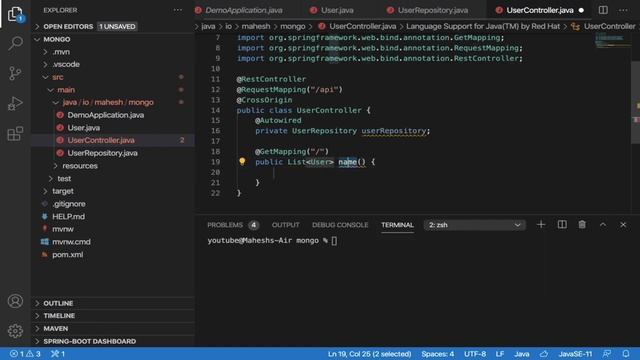This screenshot has width=640, height=360.
Task: Click the JavaSE-11 runtime status item
Action: coord(575,354)
